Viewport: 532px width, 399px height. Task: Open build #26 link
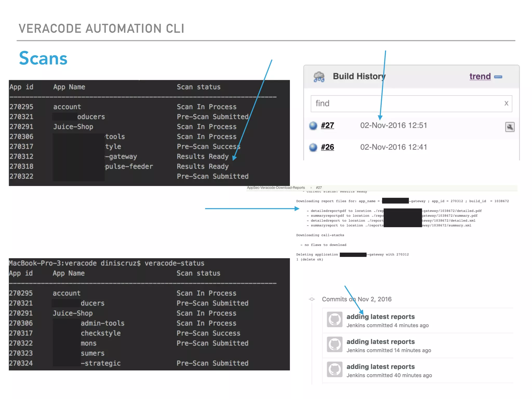click(327, 147)
